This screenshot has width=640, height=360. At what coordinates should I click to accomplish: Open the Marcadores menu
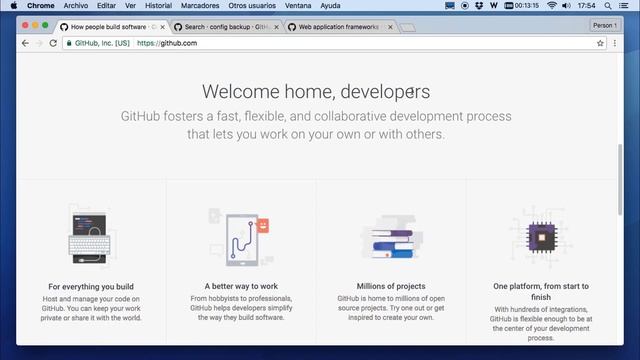[x=200, y=6]
